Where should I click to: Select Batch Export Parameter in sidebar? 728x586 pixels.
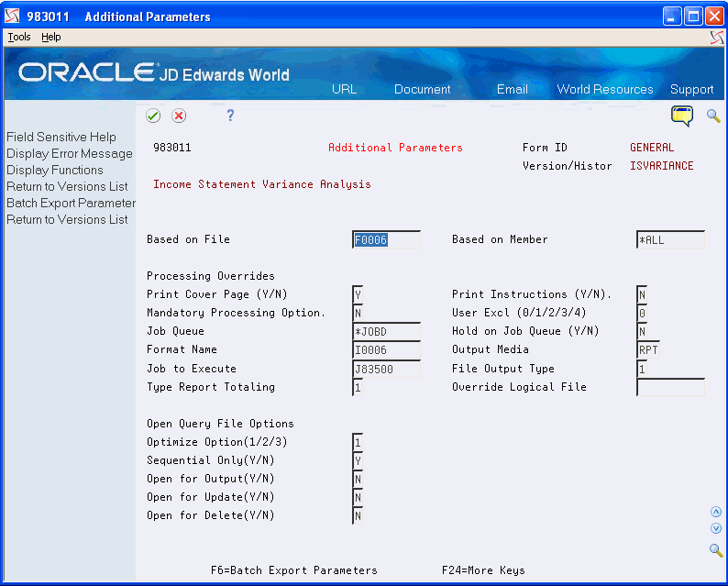point(71,203)
